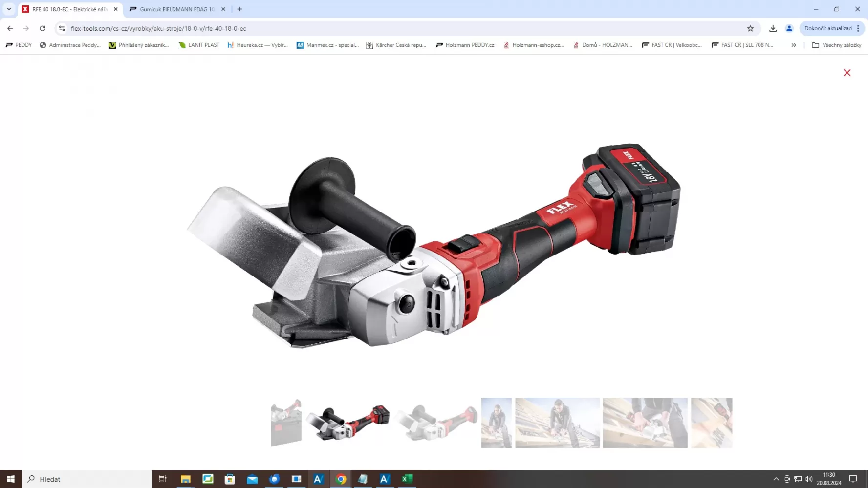This screenshot has width=868, height=488.
Task: Open Marimex.cz bookmark
Action: tap(327, 45)
